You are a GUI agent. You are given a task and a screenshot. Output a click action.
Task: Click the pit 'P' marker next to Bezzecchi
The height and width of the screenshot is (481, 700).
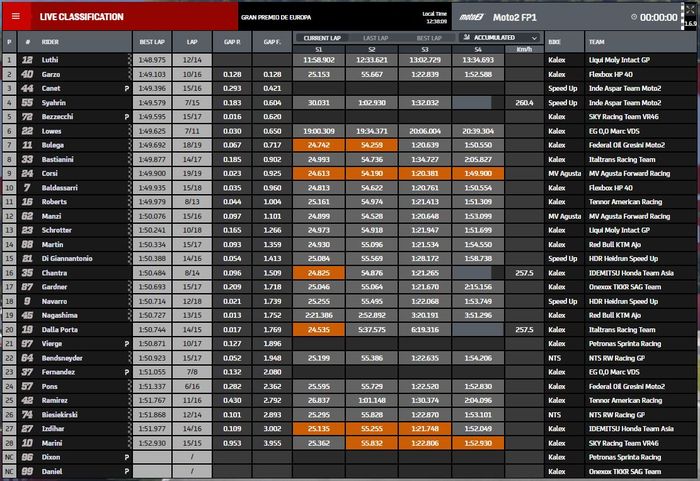[x=127, y=116]
